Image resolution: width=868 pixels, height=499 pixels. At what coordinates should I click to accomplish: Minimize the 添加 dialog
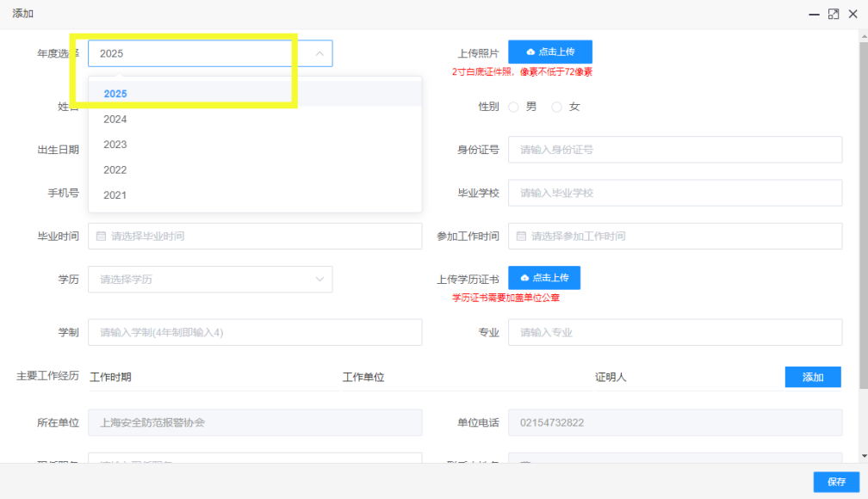point(814,14)
